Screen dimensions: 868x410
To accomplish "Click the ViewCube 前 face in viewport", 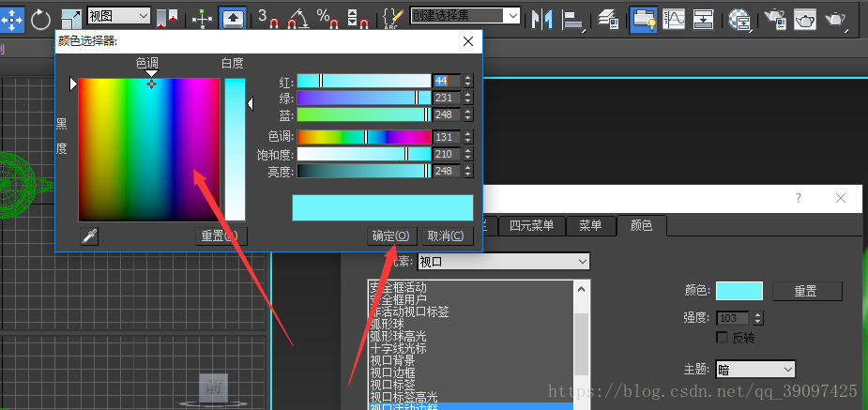I will [214, 387].
